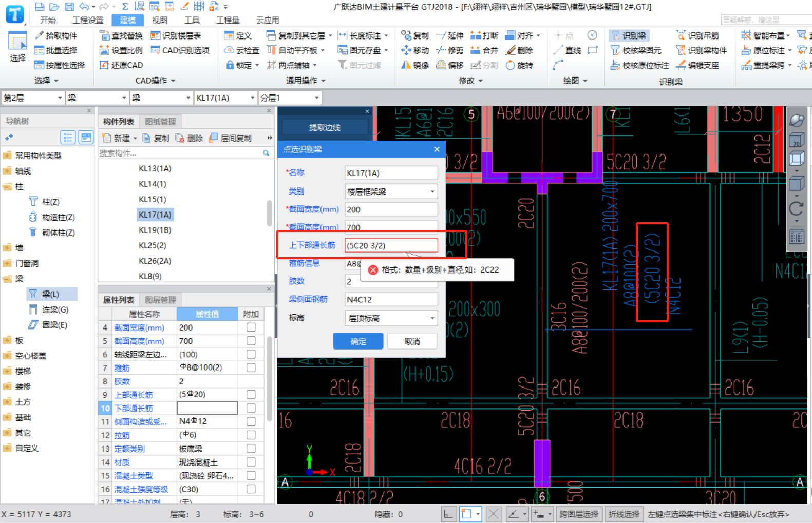
Task: Click the 提取边线 button
Action: [x=325, y=127]
